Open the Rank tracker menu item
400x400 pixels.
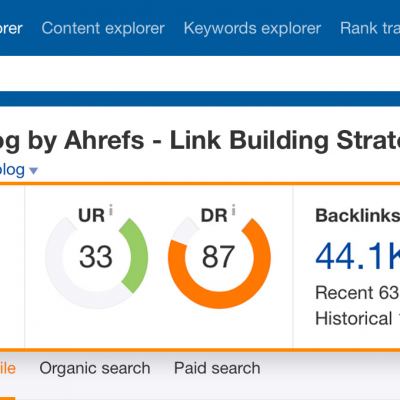370,28
